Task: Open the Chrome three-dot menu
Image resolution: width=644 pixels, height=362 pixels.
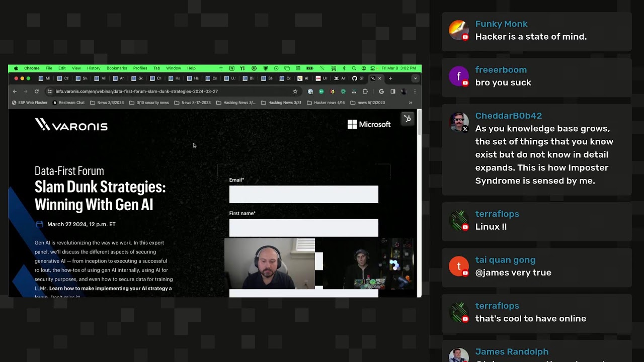Action: (x=415, y=92)
